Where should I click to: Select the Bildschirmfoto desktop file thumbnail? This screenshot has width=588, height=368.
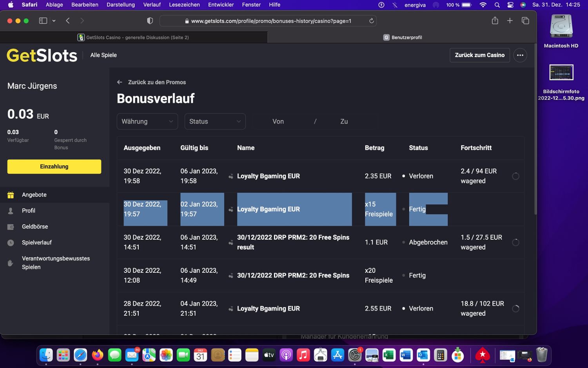pos(561,73)
